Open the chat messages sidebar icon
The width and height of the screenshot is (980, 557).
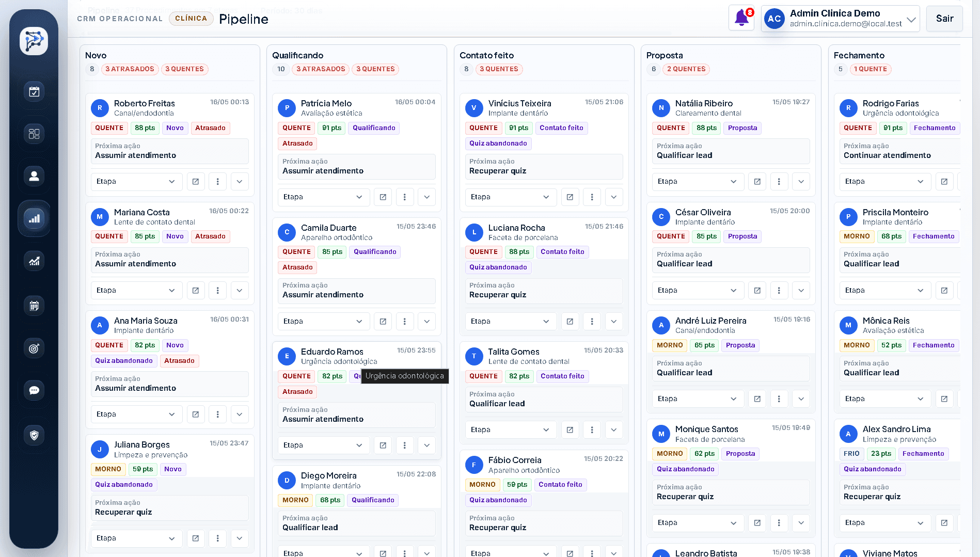(34, 390)
